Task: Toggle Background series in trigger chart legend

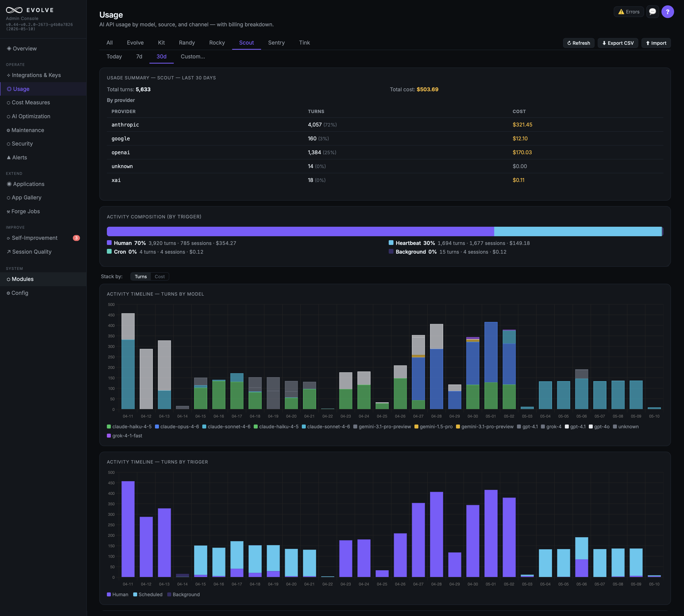Action: pos(183,594)
